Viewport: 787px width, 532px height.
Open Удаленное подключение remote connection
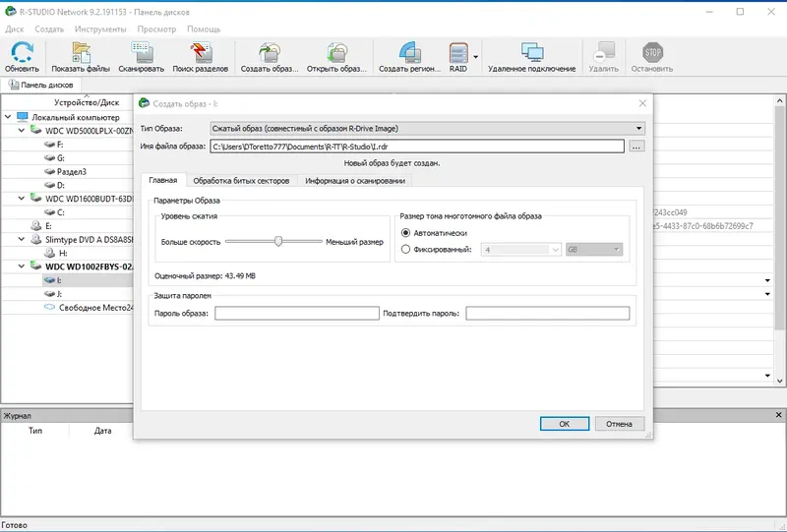[531, 52]
